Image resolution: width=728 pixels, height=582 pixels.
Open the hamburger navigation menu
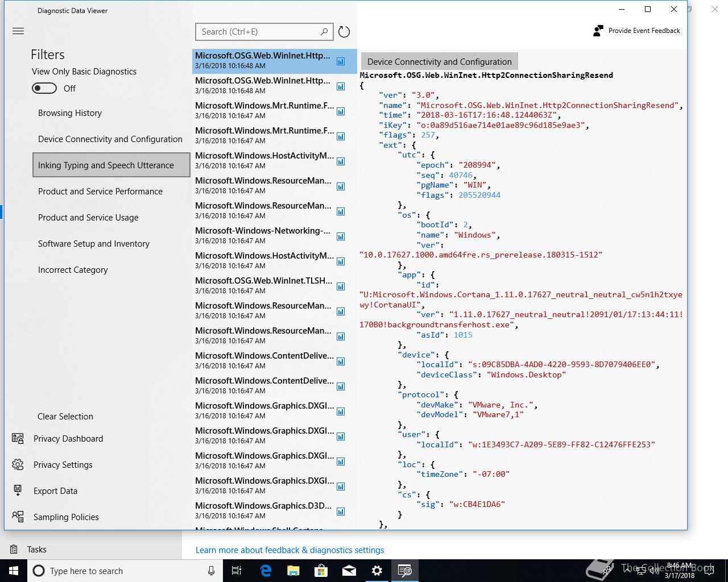pos(18,31)
